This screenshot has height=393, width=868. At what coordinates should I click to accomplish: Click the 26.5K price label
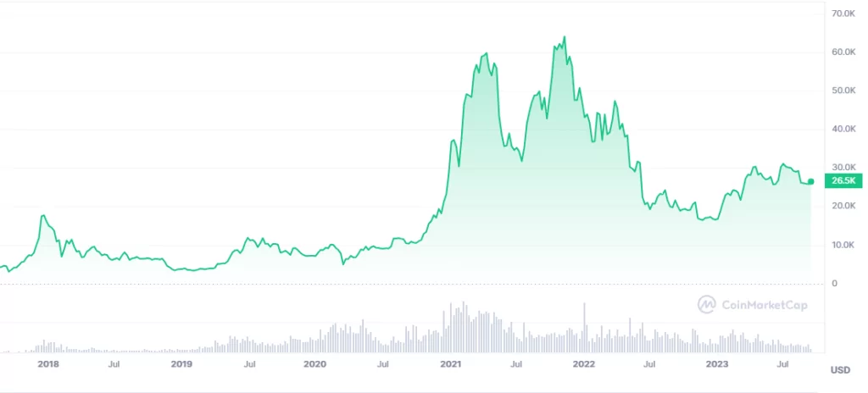pyautogui.click(x=843, y=181)
